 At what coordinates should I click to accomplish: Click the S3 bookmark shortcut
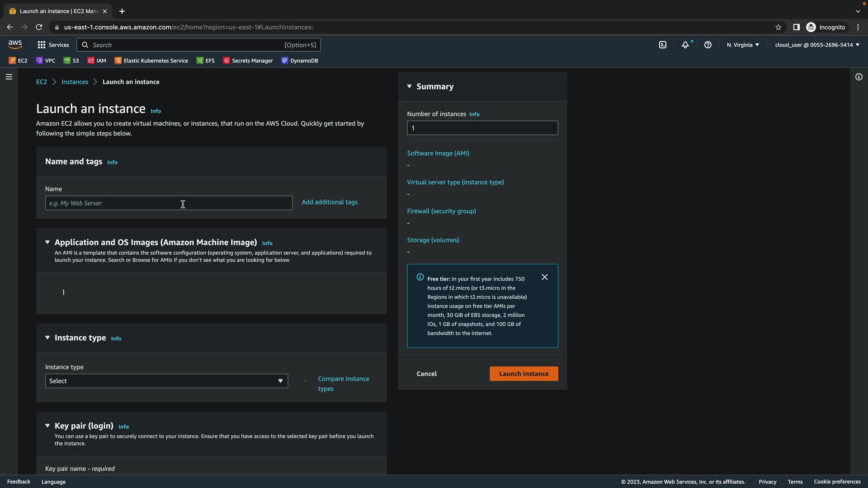tap(71, 61)
